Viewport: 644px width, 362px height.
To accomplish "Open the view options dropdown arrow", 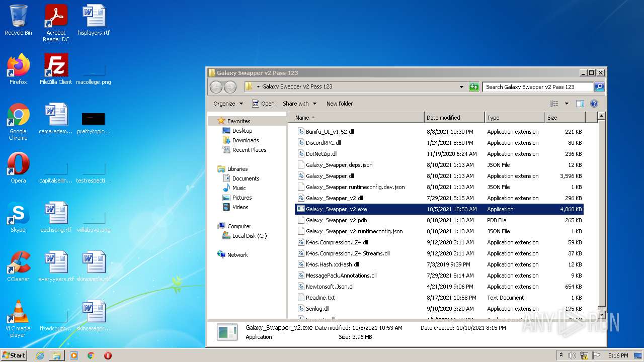I will [567, 104].
